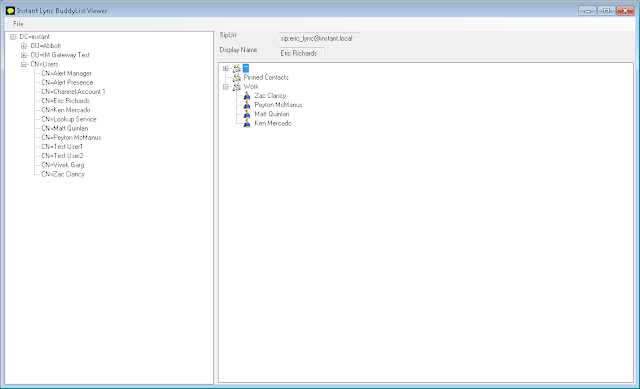Image resolution: width=640 pixels, height=389 pixels.
Task: Expand the OU=Abbott node
Action: 24,46
